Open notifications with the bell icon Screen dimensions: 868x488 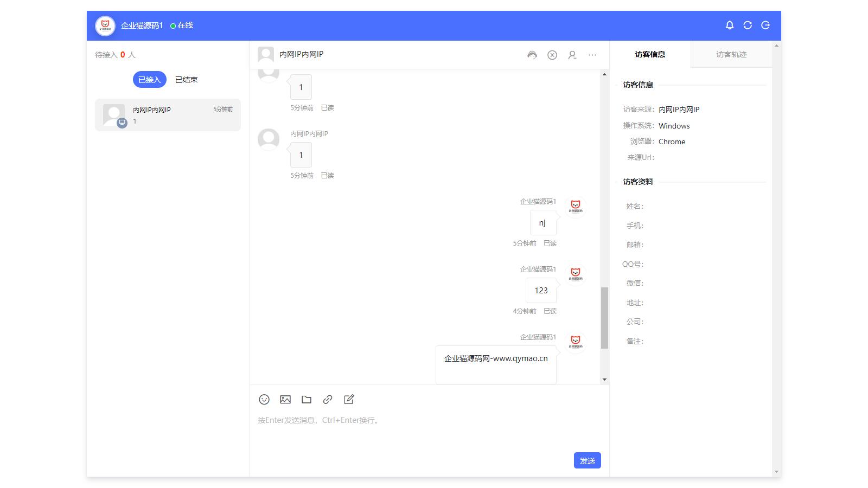(729, 25)
